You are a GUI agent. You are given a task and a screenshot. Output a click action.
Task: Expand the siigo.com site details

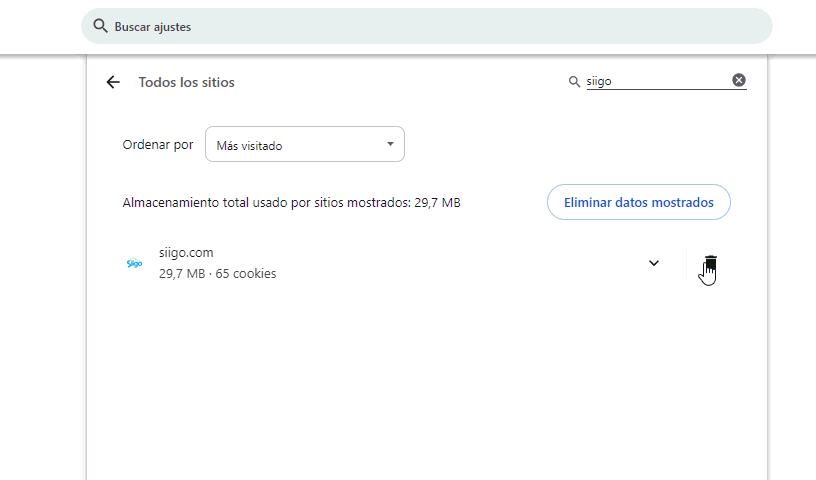pos(654,263)
